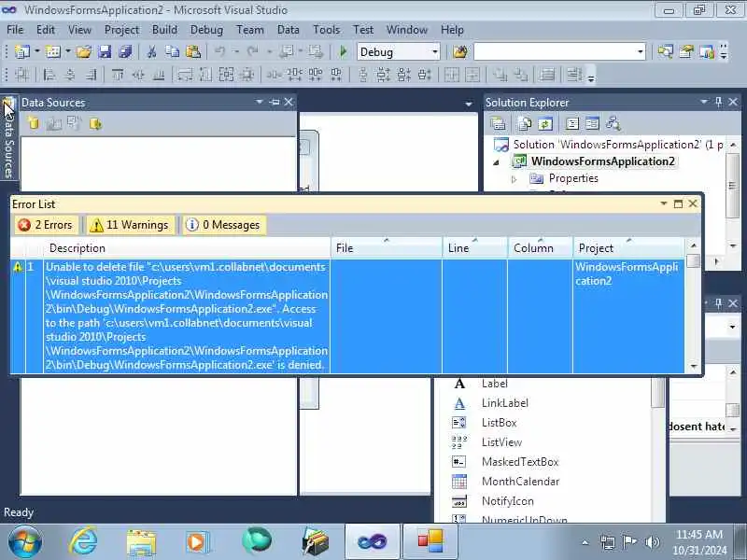Toggle auto-hide pin on Solution Explorer
This screenshot has width=747, height=560.
pyautogui.click(x=718, y=102)
